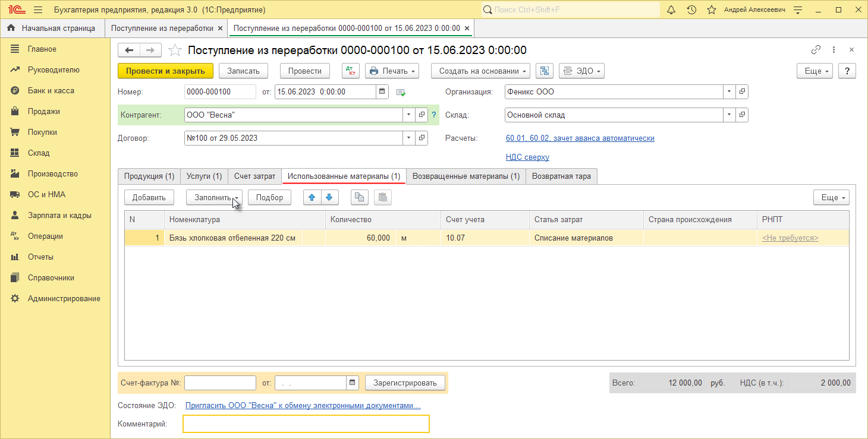This screenshot has height=439, width=868.
Task: Click Провести и закрыть button
Action: click(165, 71)
